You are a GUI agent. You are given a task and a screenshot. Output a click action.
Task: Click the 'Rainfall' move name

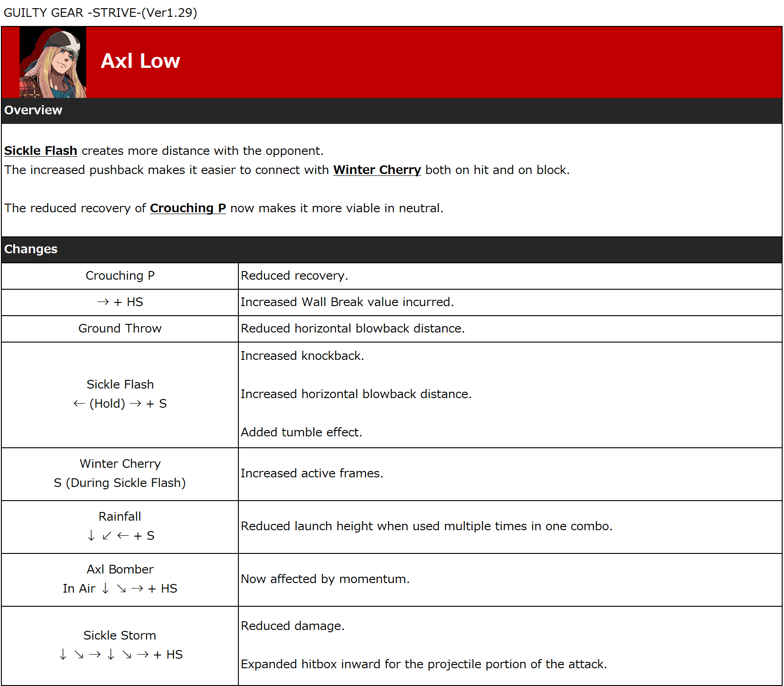(x=120, y=517)
